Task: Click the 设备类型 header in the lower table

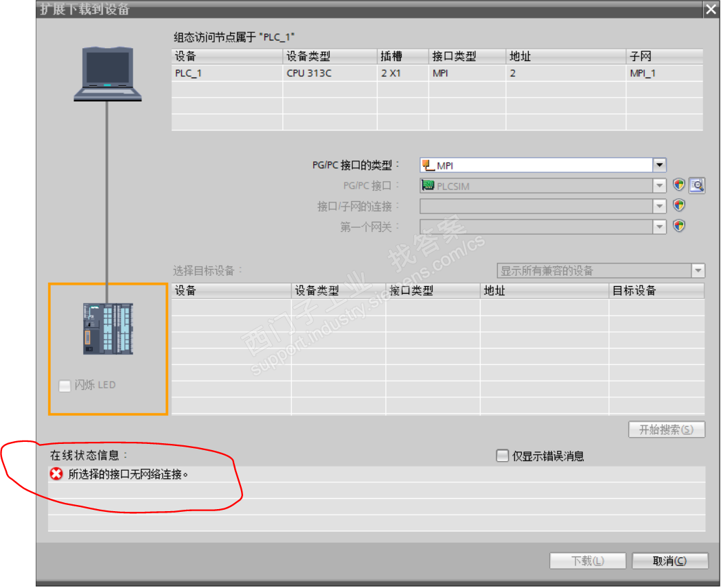Action: [x=339, y=290]
